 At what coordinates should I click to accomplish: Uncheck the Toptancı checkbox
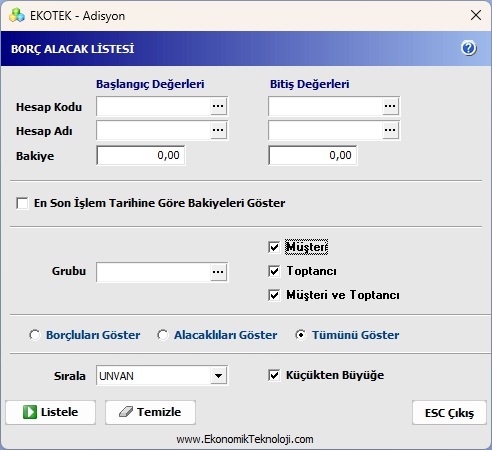click(x=274, y=271)
